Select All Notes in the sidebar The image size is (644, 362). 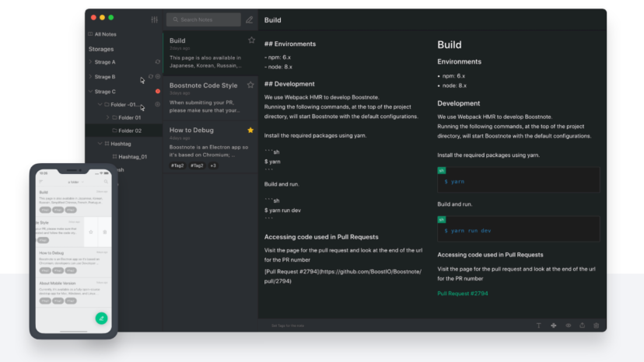tap(107, 34)
